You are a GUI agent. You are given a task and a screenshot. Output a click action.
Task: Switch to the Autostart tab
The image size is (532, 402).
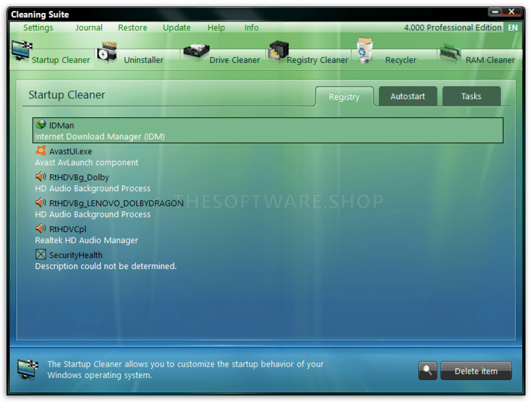[x=407, y=97]
